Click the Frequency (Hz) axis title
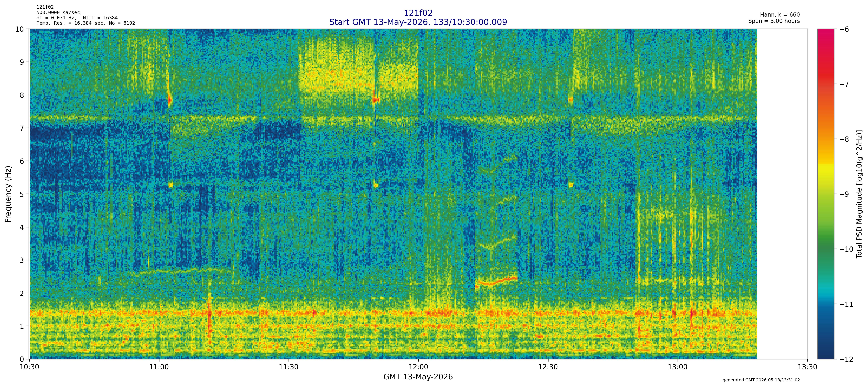Screen dimensions: 868x387 [8, 194]
